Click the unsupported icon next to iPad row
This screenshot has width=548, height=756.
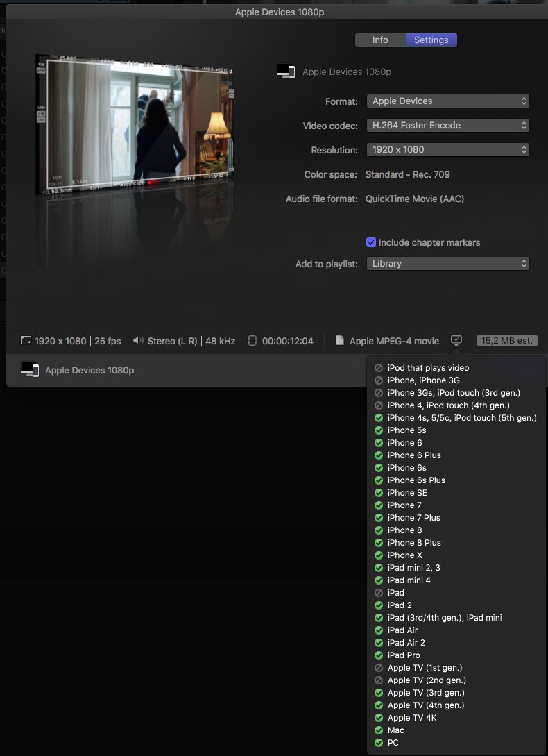click(x=379, y=593)
